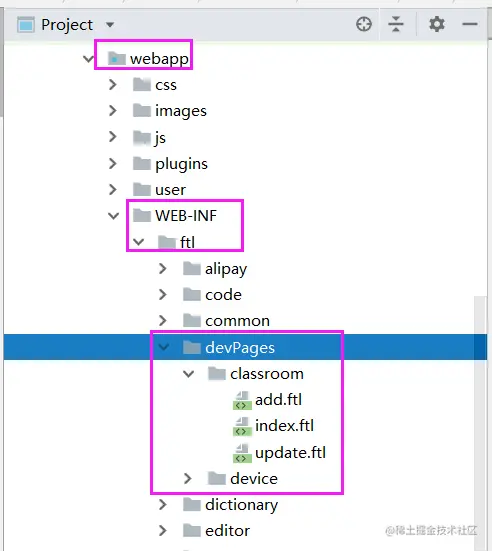This screenshot has width=492, height=551.
Task: Select the dictionary tree row label
Action: [x=242, y=505]
